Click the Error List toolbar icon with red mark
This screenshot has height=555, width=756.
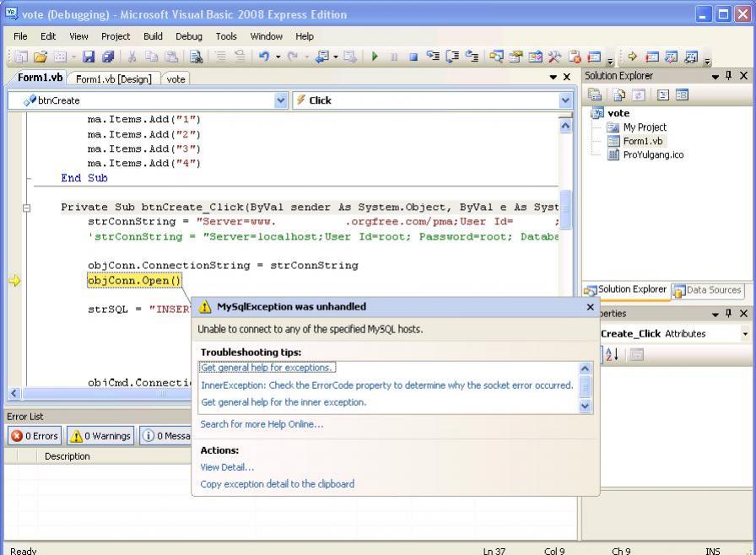tap(575, 57)
